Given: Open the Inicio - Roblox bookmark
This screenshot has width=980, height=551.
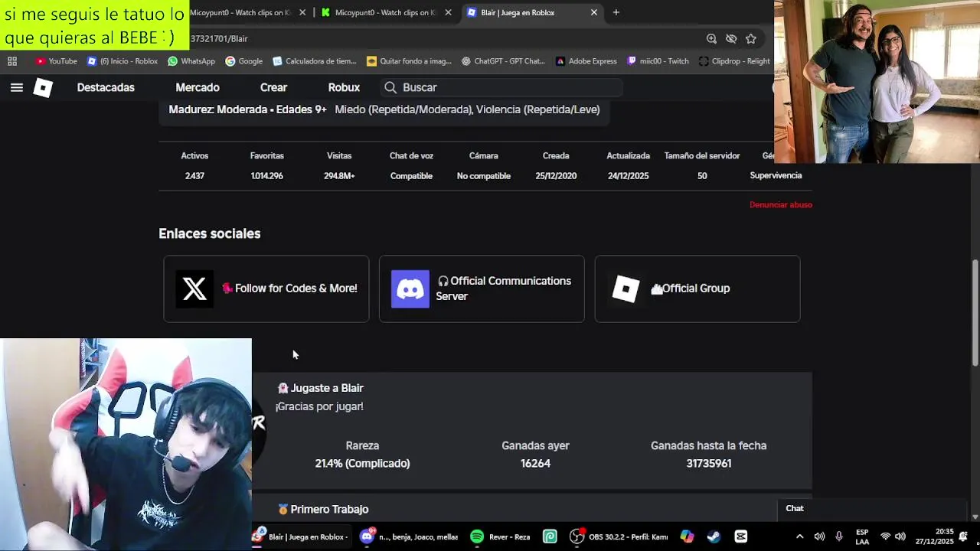Looking at the screenshot, I should [122, 61].
